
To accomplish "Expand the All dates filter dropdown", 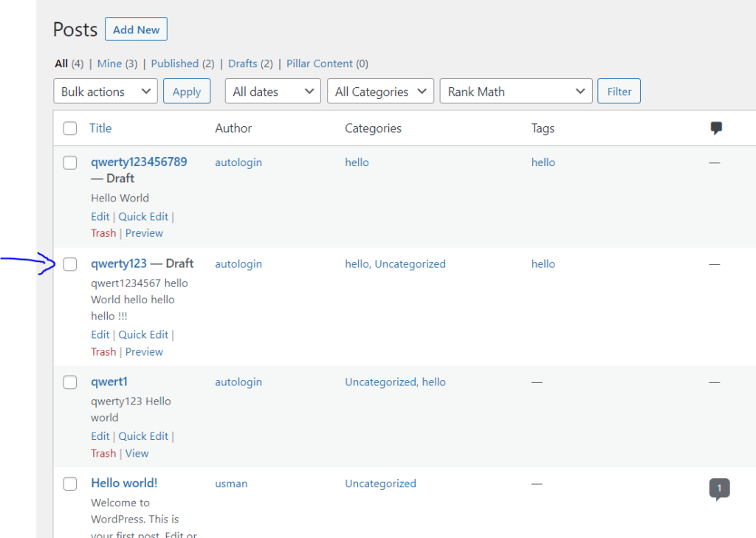I will (x=273, y=91).
